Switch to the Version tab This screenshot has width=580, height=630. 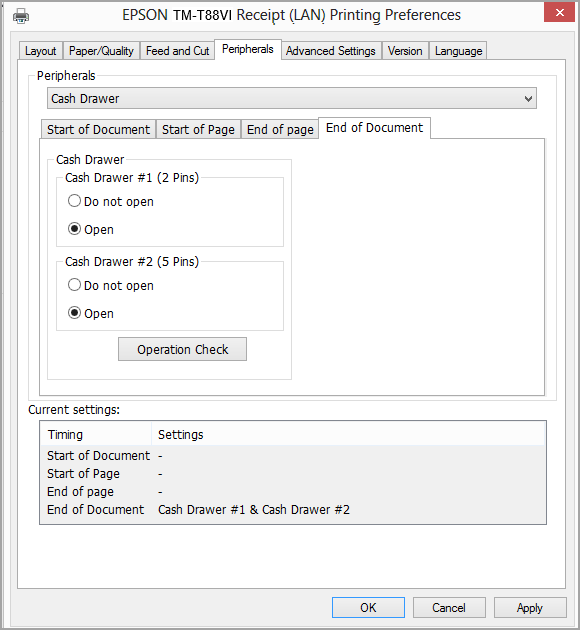tap(405, 51)
